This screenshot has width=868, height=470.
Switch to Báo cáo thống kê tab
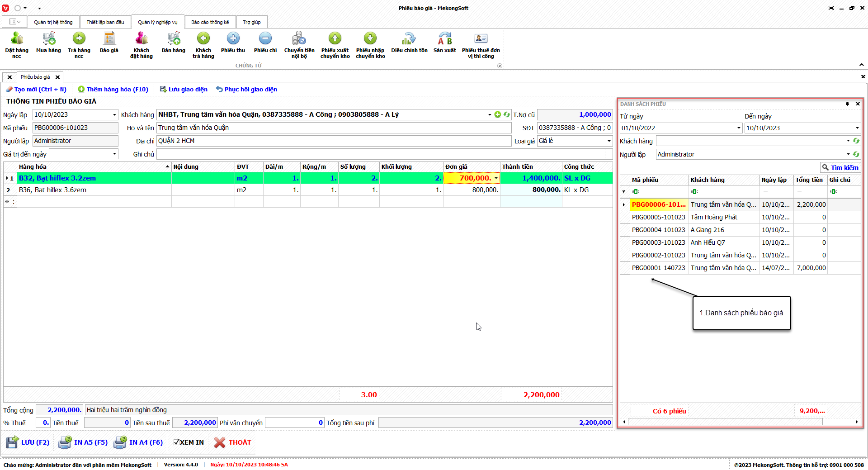tap(210, 22)
